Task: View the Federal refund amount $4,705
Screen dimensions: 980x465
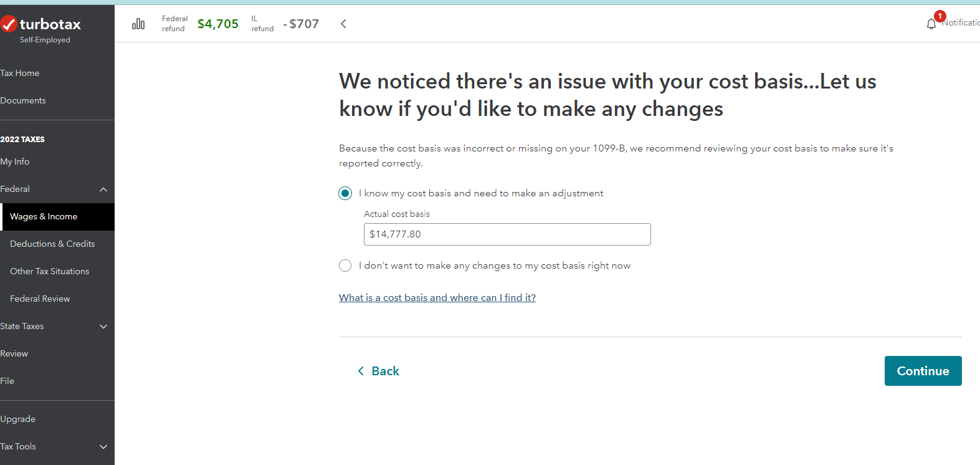Action: point(218,24)
